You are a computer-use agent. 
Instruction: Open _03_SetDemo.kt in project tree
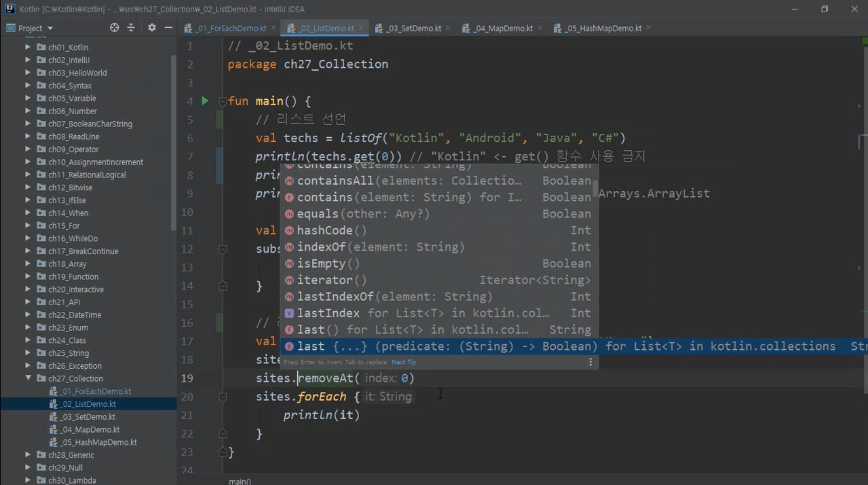pos(88,416)
